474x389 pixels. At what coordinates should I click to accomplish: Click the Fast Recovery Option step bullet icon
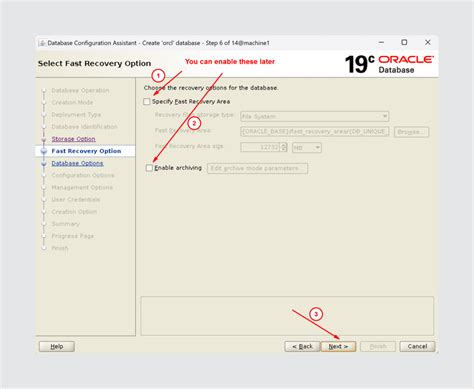44,151
